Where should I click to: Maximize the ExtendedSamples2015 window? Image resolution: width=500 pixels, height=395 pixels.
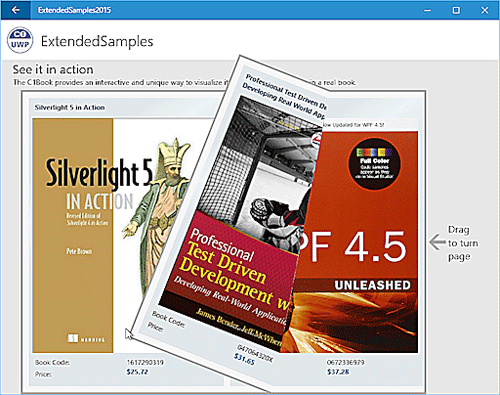click(456, 10)
